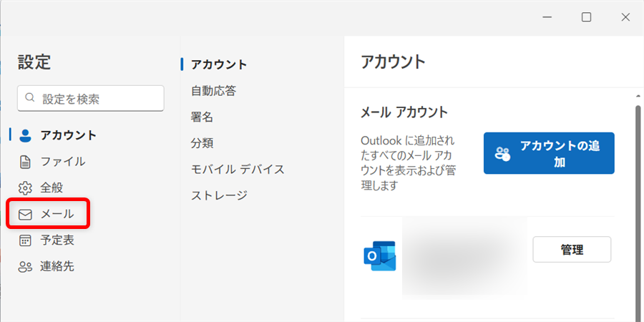Open 自動応答 sub-page
Screen dimensions: 644x322
(x=213, y=91)
